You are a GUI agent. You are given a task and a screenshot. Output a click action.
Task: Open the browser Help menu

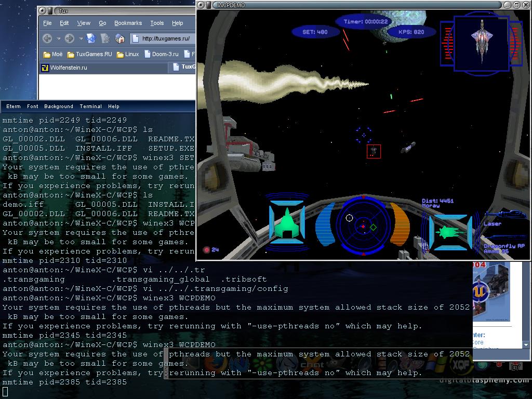click(x=178, y=23)
